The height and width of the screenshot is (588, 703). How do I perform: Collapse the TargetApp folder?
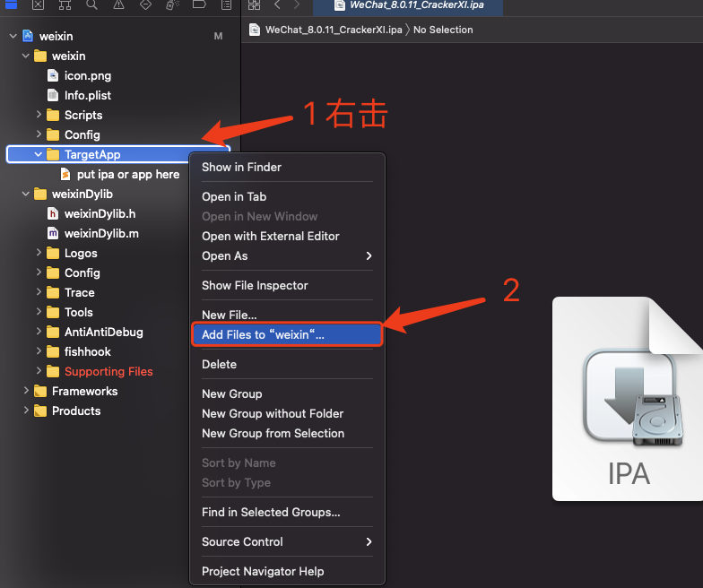tap(39, 154)
